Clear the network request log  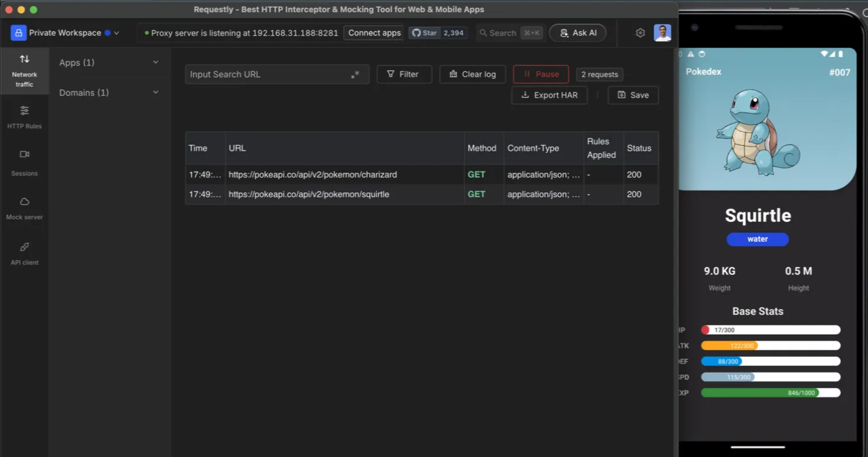click(472, 74)
